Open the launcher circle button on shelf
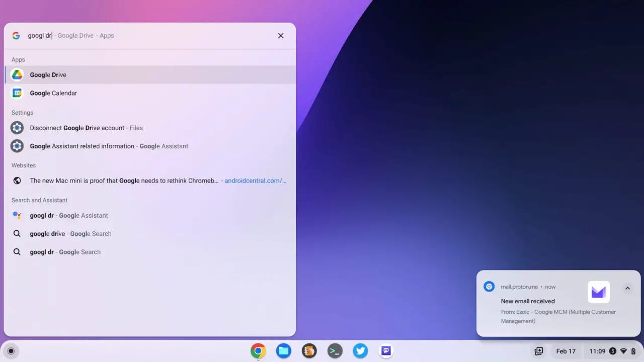Viewport: 644px width, 362px height. coord(11,351)
